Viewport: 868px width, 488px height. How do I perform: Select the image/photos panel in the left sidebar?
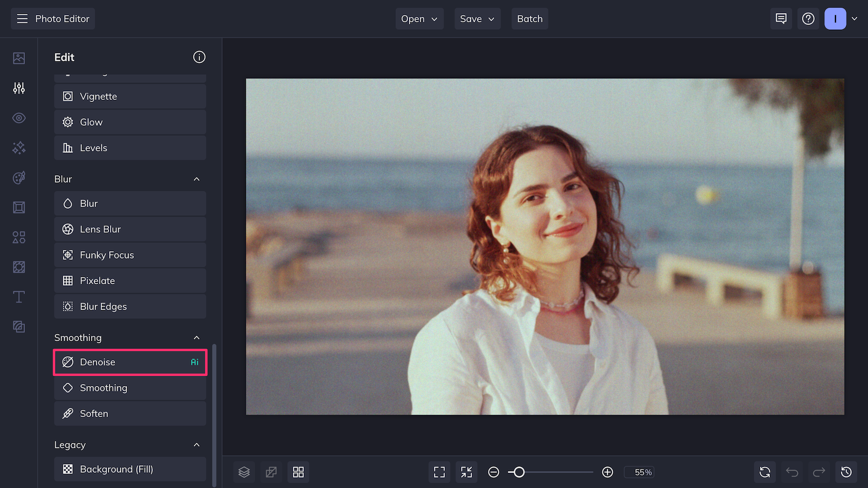(18, 57)
